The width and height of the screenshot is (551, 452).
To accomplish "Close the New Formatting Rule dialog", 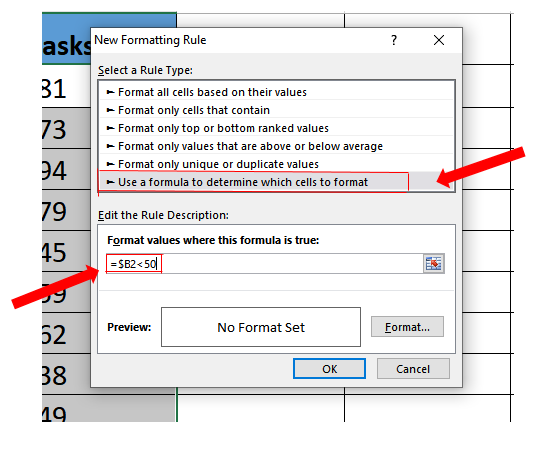I will click(439, 40).
